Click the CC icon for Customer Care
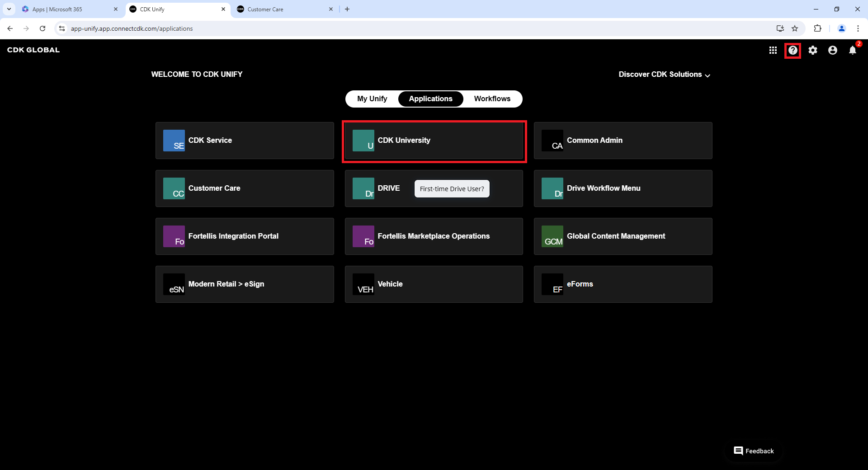Viewport: 868px width, 470px height. pyautogui.click(x=174, y=188)
